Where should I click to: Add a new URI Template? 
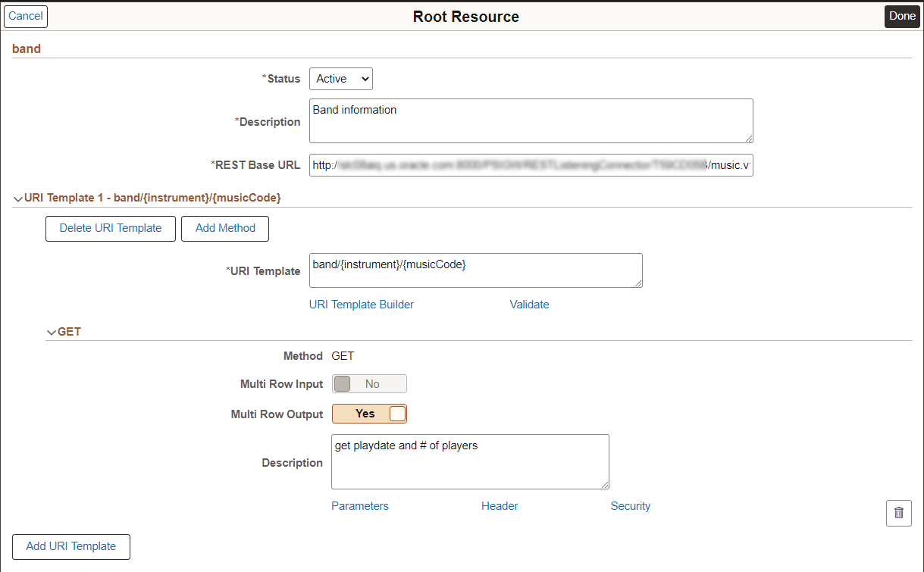[x=70, y=546]
